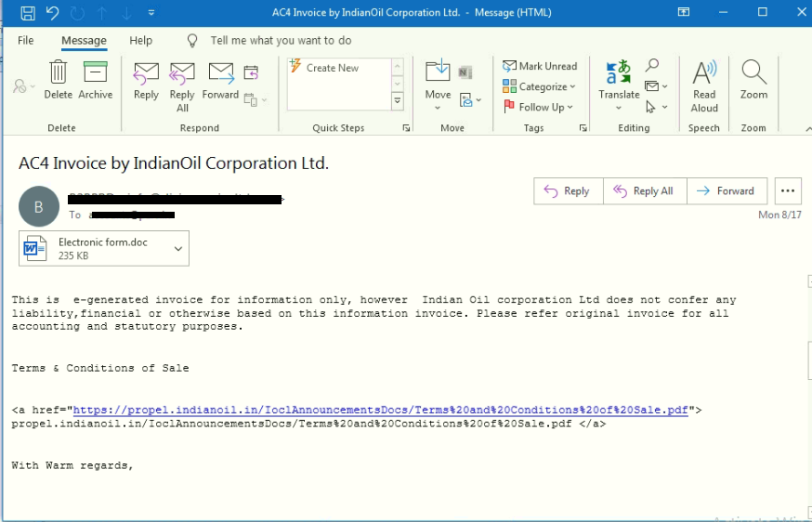Open the Related messages dropdown in Editing
812x522 pixels.
click(x=656, y=86)
